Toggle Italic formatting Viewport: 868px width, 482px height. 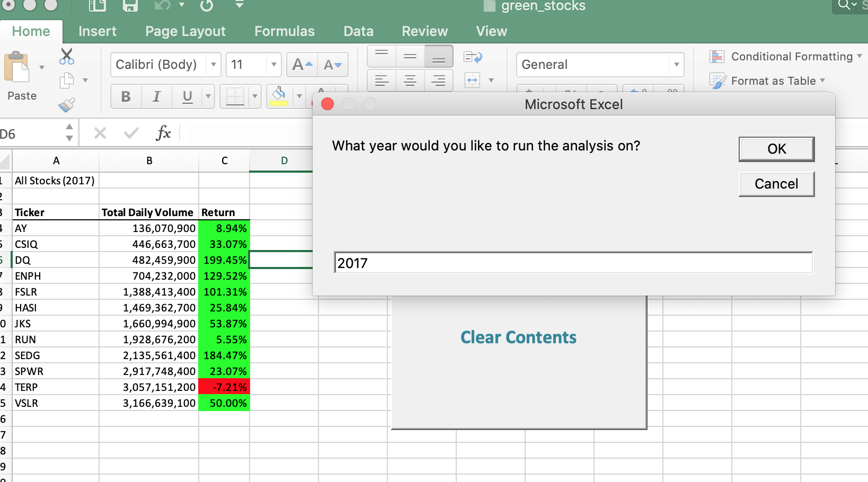(156, 96)
